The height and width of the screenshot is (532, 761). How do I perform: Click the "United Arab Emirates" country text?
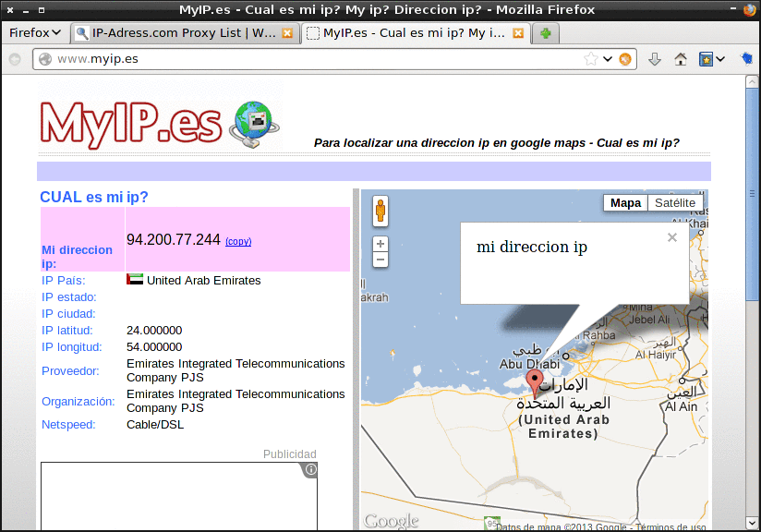point(204,281)
